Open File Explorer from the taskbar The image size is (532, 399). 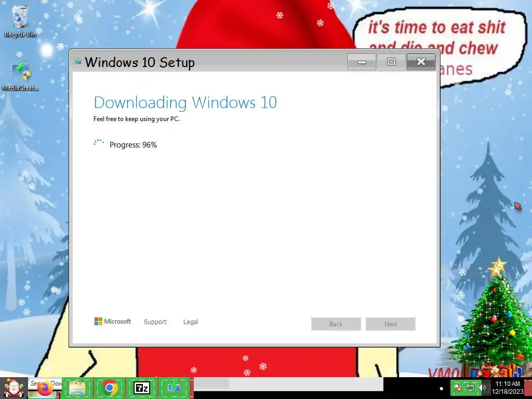(77, 388)
